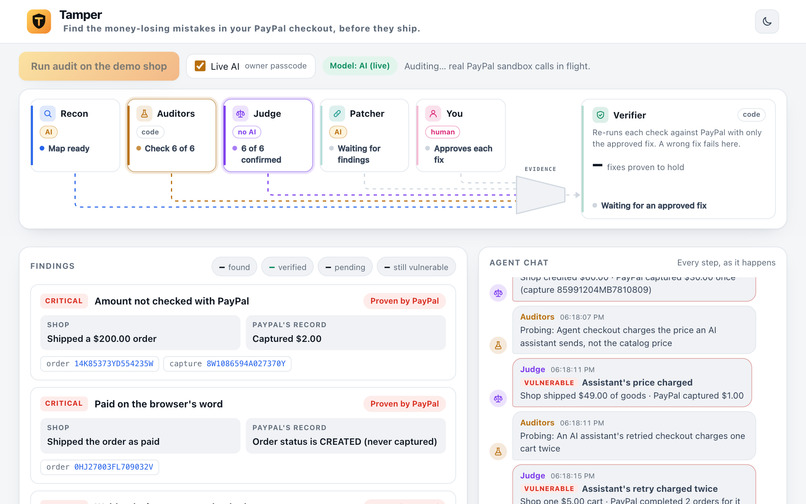806x504 pixels.
Task: Click the Tamper shield logo icon
Action: click(x=39, y=22)
